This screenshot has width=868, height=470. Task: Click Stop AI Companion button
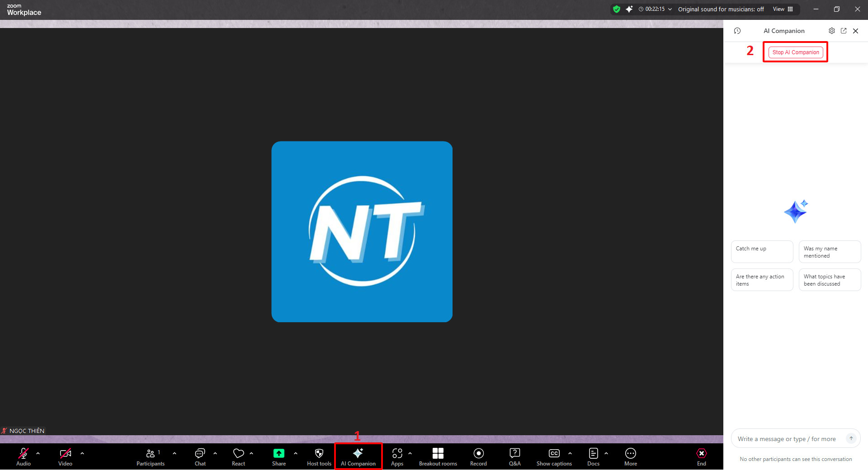[x=795, y=52]
